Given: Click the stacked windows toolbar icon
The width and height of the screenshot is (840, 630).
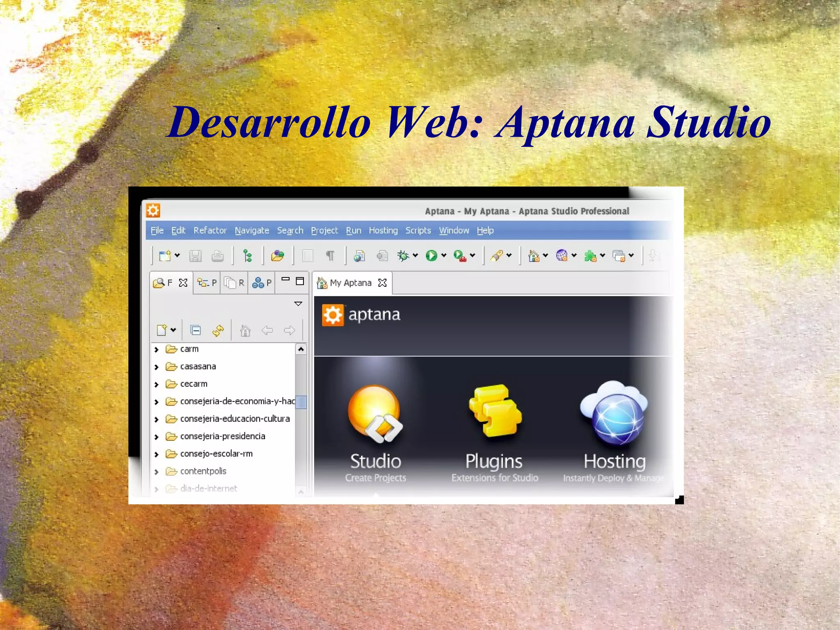Looking at the screenshot, I should [619, 256].
